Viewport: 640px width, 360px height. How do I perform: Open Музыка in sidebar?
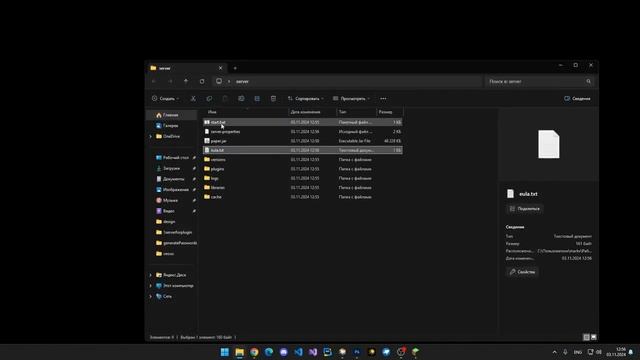(x=171, y=200)
